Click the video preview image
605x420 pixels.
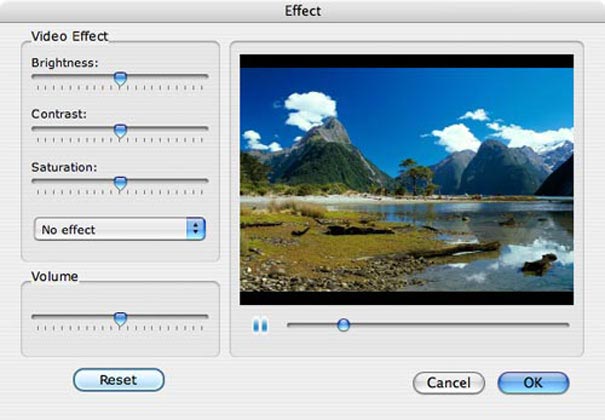pos(407,179)
